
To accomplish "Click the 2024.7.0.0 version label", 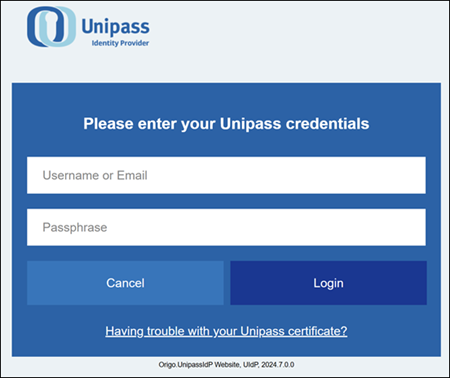I will click(278, 365).
